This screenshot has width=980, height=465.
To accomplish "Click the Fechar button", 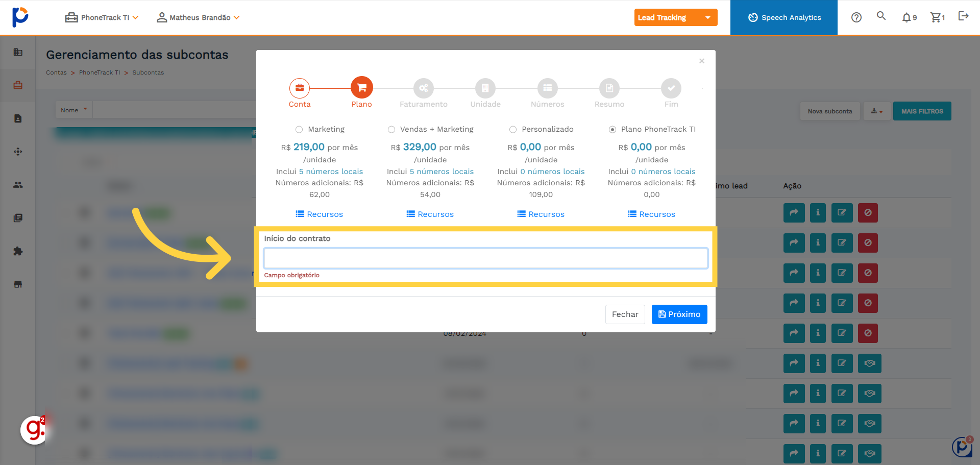I will click(x=625, y=314).
